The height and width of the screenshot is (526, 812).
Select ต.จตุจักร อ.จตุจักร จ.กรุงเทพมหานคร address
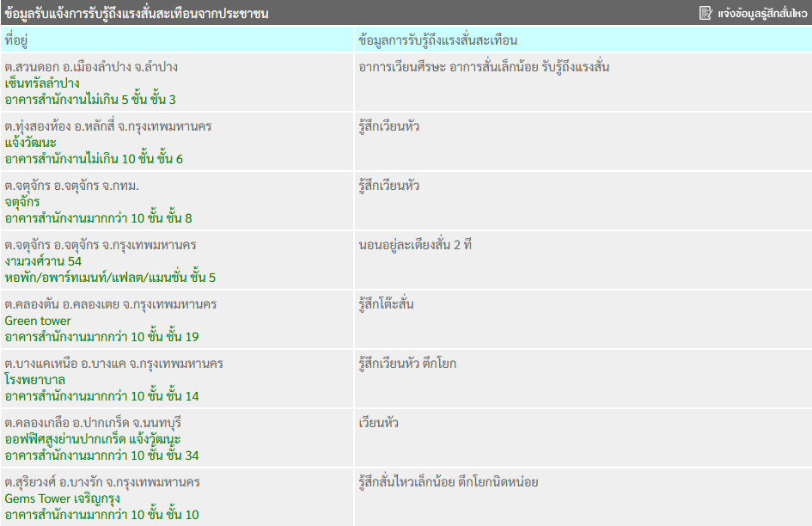pyautogui.click(x=101, y=245)
